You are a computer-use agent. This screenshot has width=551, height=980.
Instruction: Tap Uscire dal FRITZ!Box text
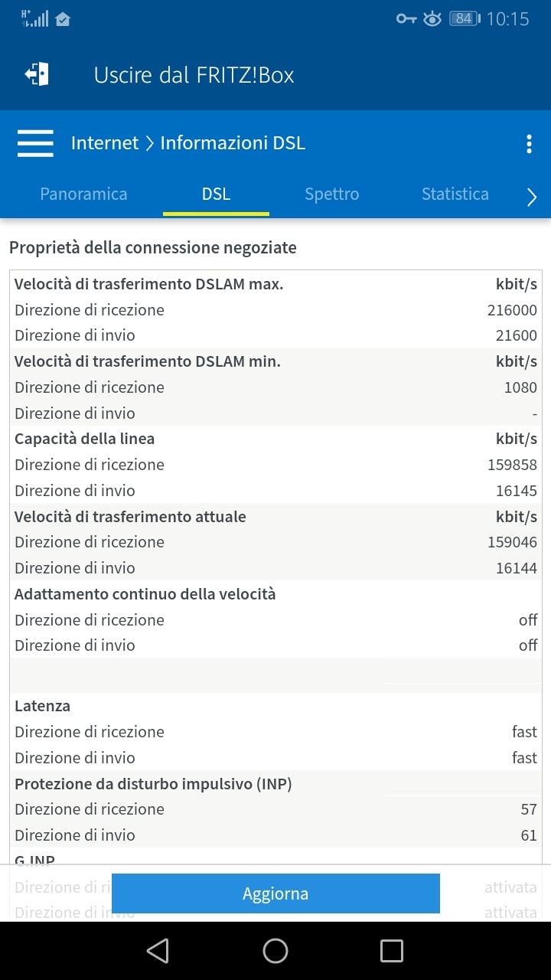194,75
